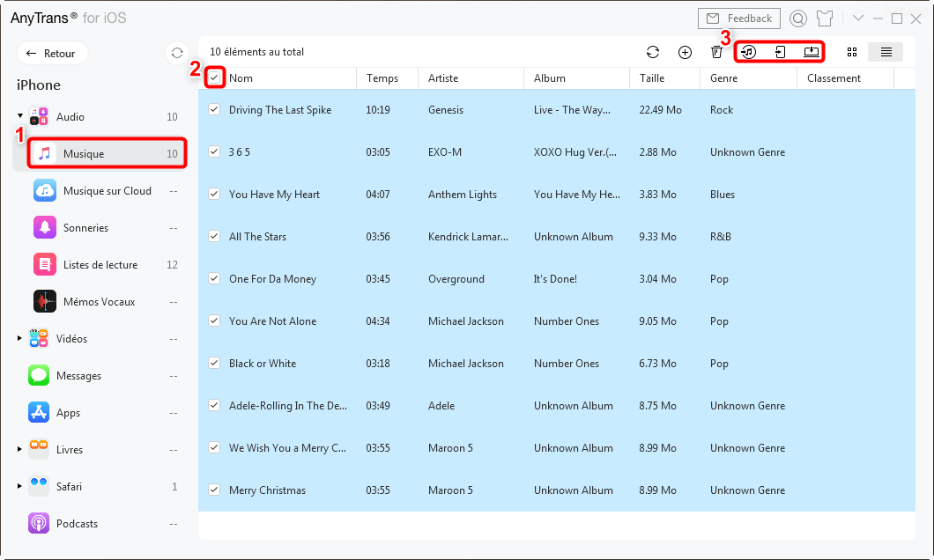The image size is (934, 560).
Task: Uncheck the 3 6 5 song
Action: 214,151
